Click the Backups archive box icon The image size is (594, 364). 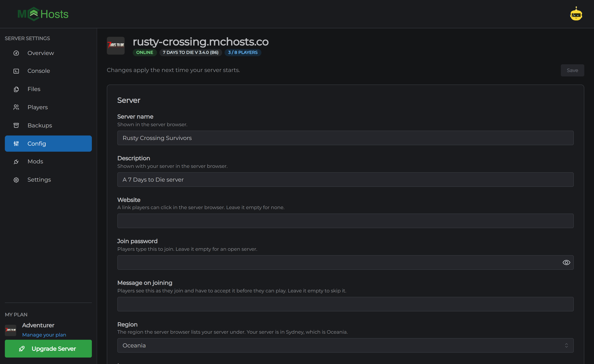tap(16, 125)
